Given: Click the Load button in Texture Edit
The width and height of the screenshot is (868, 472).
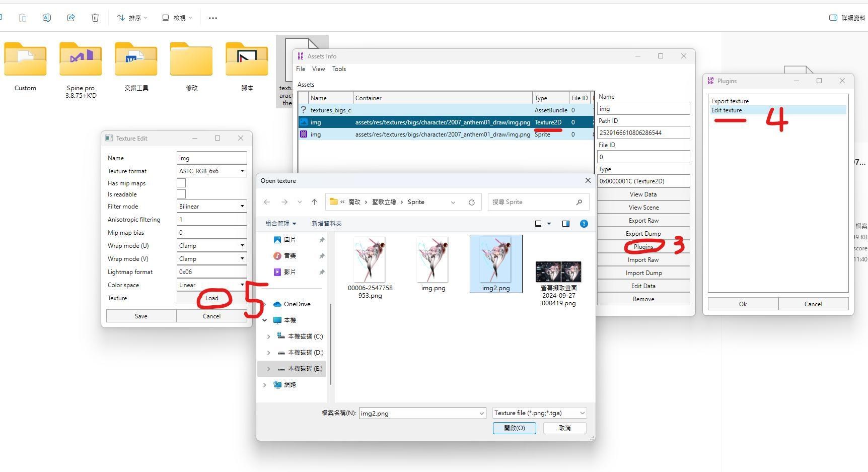Looking at the screenshot, I should coord(212,298).
